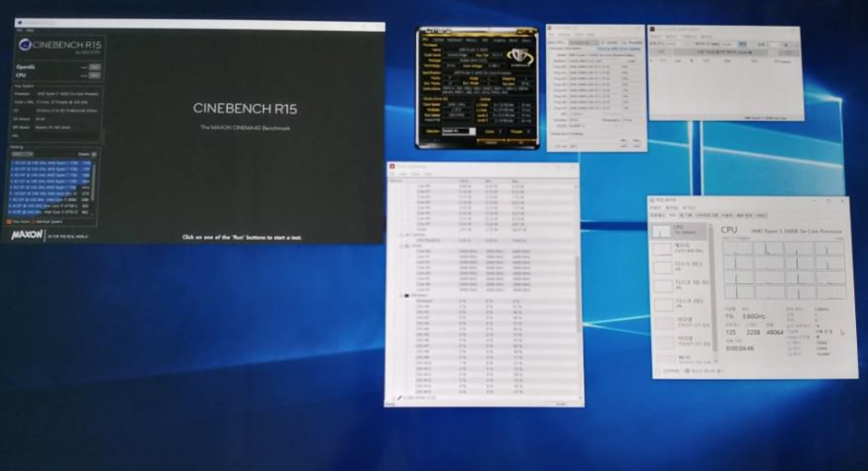Image resolution: width=868 pixels, height=471 pixels.
Task: Open Select CPU dropdown in Core Temp
Action: coord(583,42)
